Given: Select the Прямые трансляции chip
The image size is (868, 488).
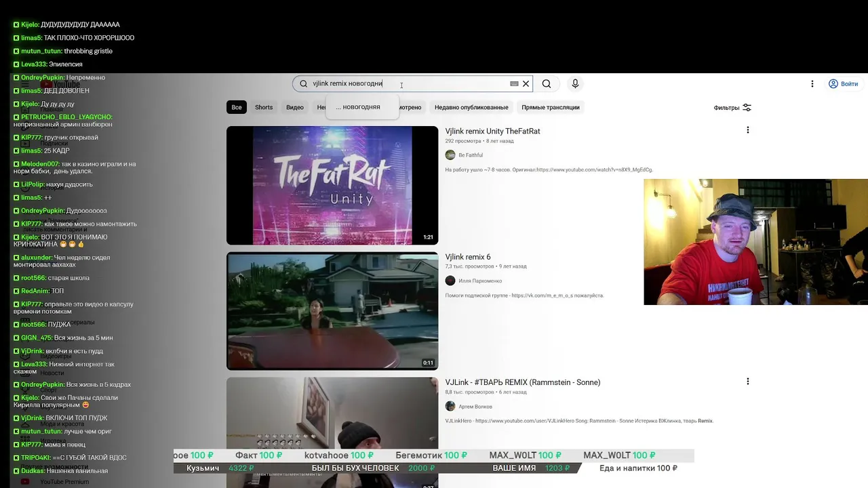Looking at the screenshot, I should [x=551, y=107].
